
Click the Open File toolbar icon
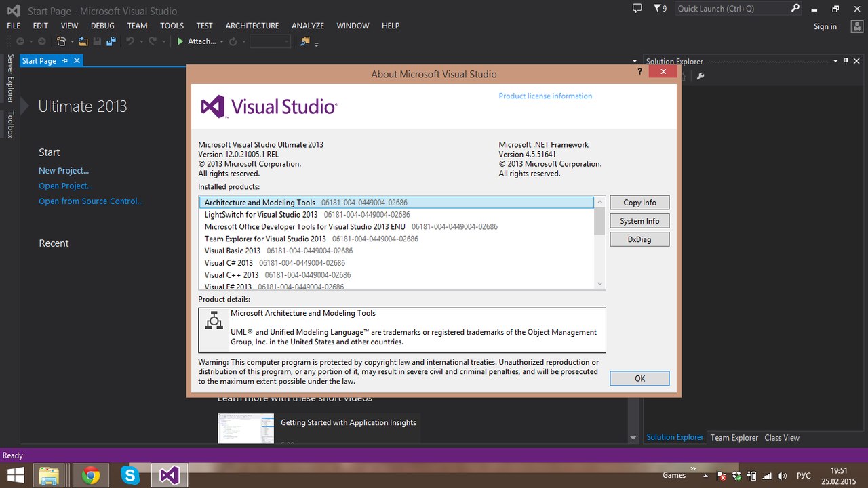pos(83,41)
